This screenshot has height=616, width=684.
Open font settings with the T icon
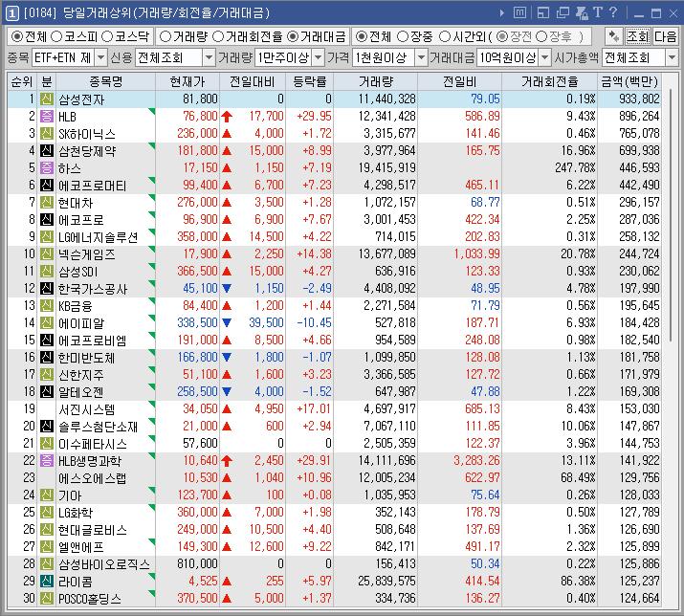(598, 12)
